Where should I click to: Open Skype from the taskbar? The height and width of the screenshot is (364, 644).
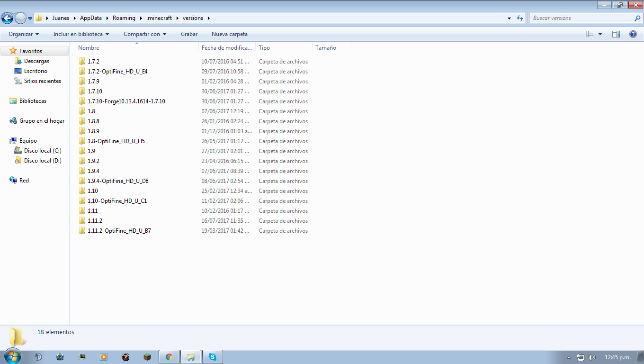pyautogui.click(x=213, y=357)
